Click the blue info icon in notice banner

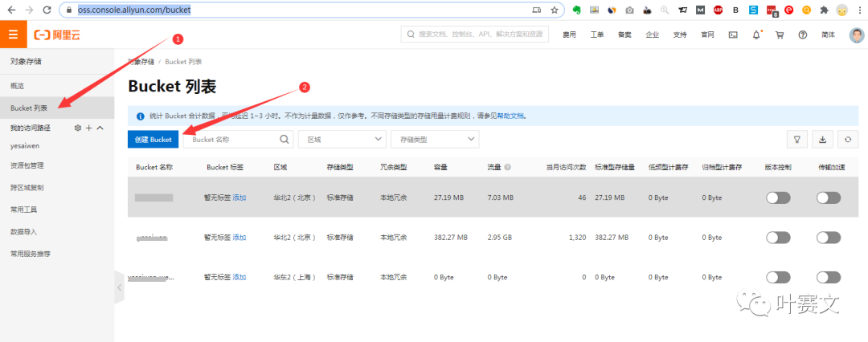pyautogui.click(x=140, y=116)
